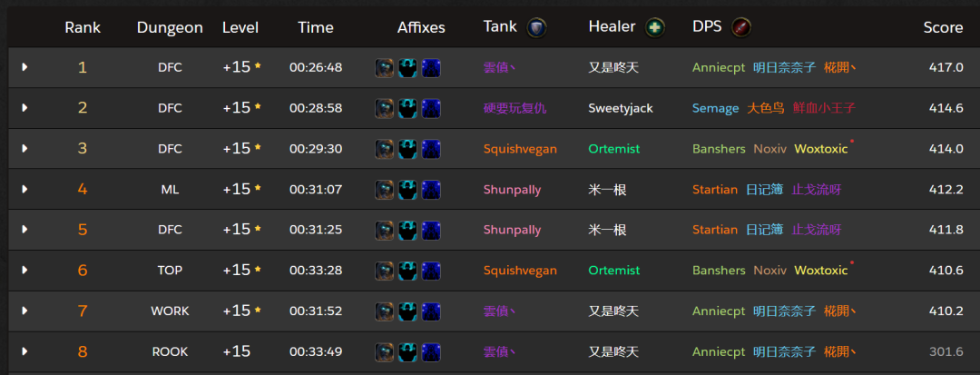Click first affix icon in rank 1 row

[x=385, y=67]
